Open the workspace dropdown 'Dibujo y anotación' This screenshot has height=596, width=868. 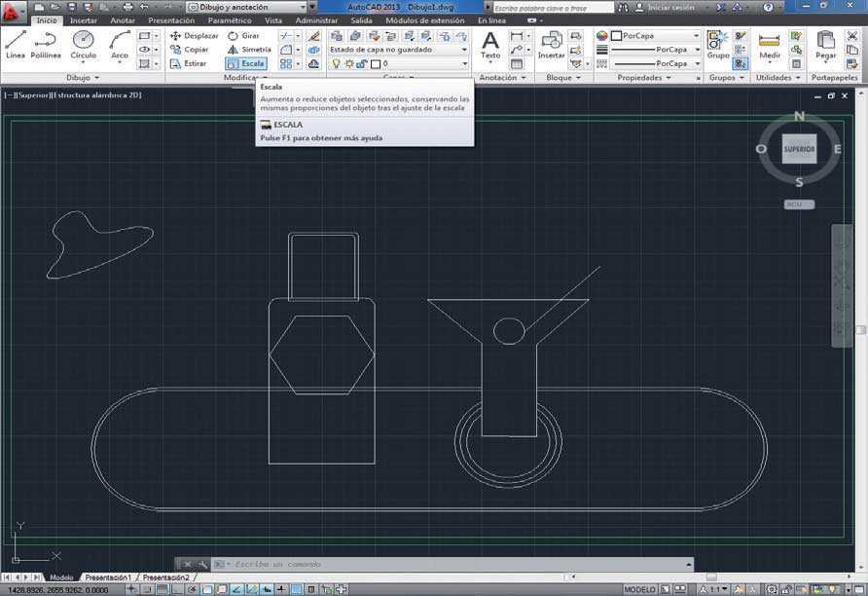[x=247, y=7]
